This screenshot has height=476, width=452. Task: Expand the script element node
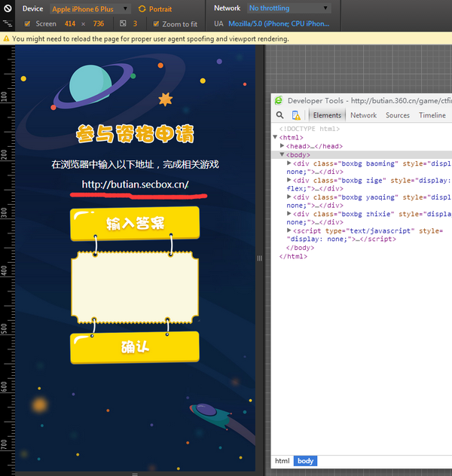point(289,230)
